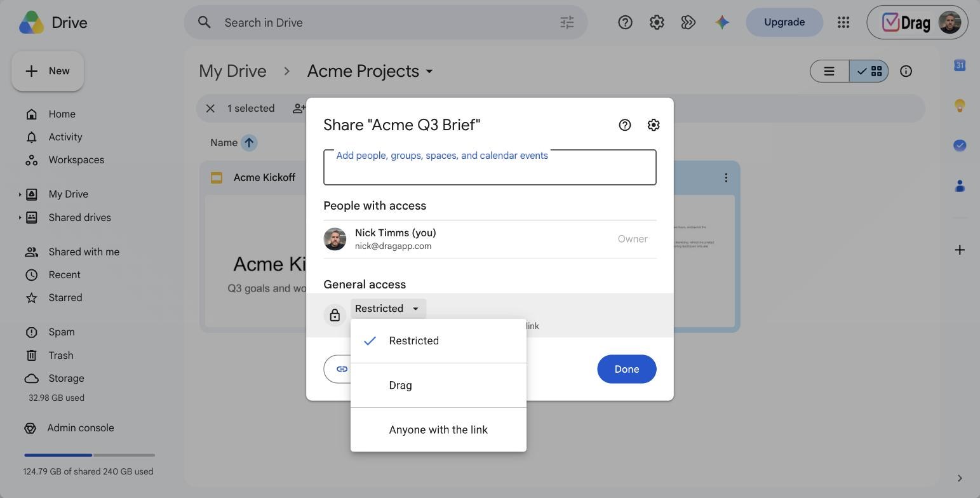Switch to list layout view

(x=829, y=71)
